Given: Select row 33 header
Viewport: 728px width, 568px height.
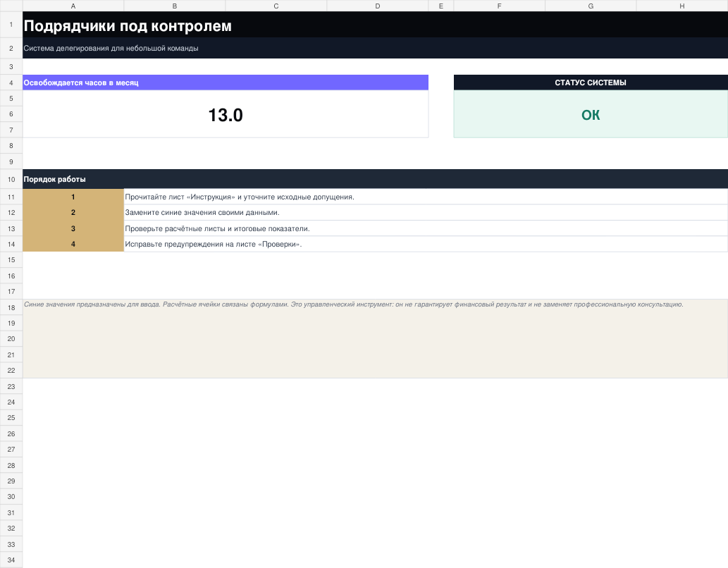Looking at the screenshot, I should [11, 544].
